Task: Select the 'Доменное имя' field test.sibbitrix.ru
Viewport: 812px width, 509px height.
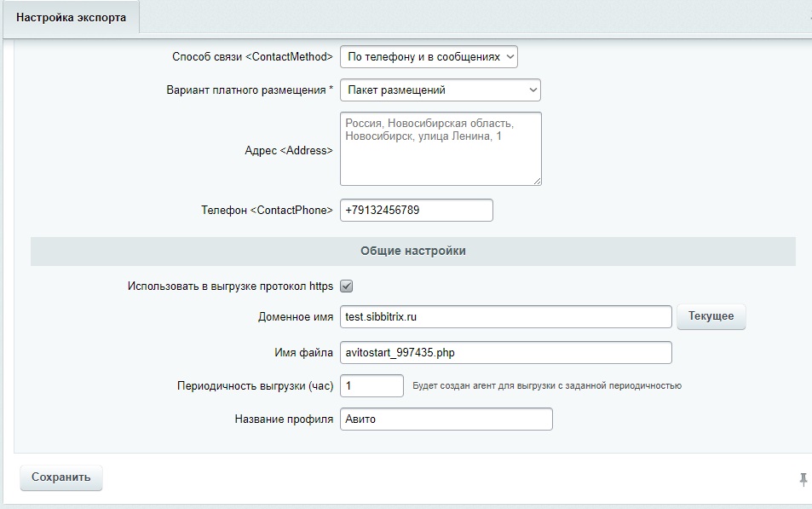Action: [x=505, y=316]
